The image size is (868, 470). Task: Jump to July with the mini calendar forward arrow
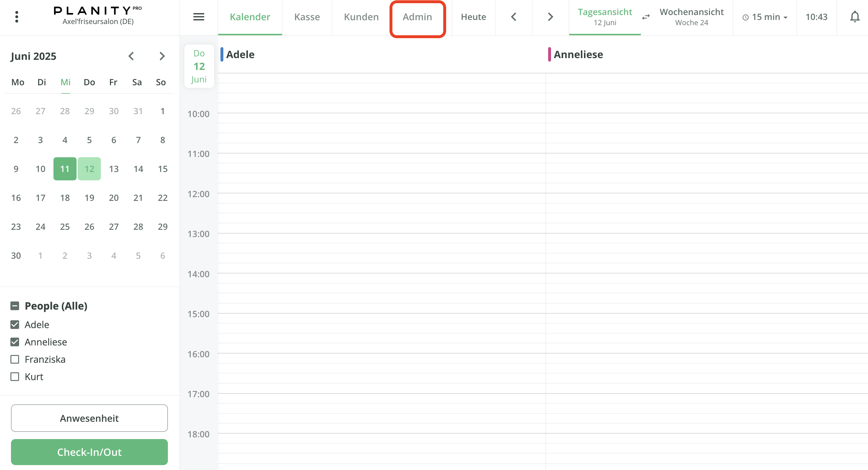click(162, 56)
